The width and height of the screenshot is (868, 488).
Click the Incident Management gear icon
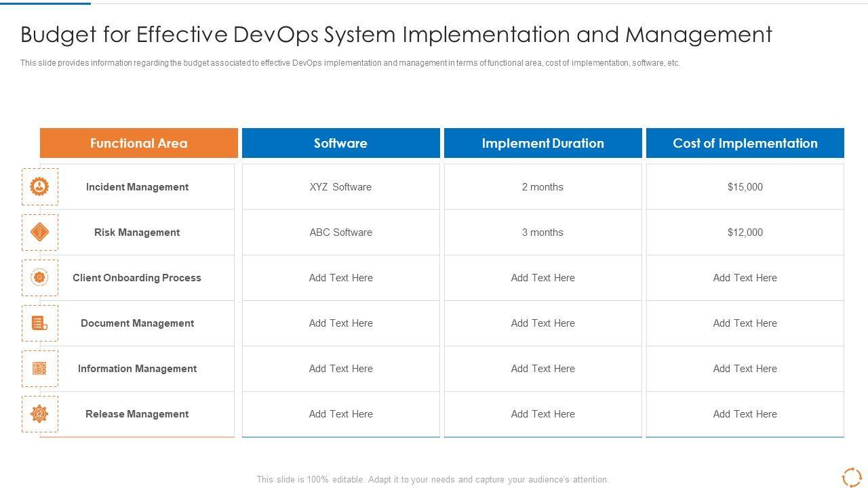pyautogui.click(x=39, y=186)
